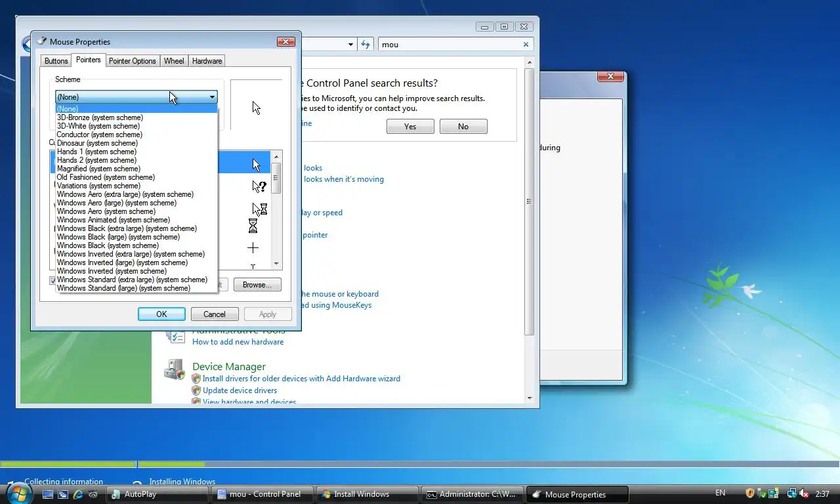Click Switch Between Windows quick launch icon

pos(63,494)
